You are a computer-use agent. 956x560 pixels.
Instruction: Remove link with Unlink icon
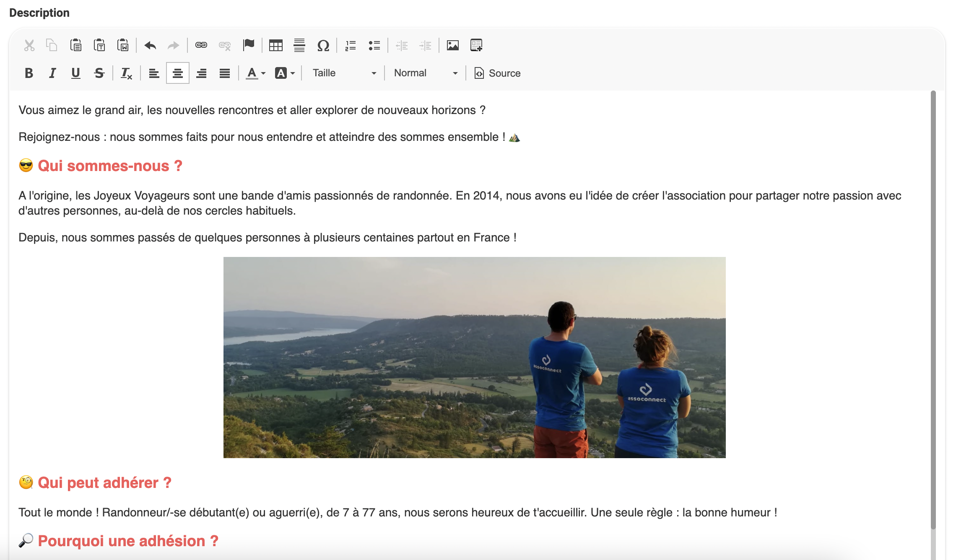[x=225, y=45]
